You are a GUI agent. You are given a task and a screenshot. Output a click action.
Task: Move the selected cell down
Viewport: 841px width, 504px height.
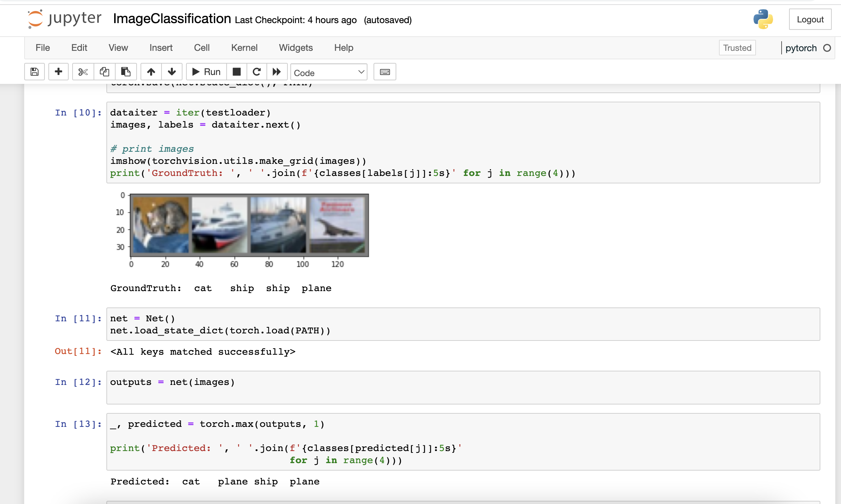click(172, 71)
